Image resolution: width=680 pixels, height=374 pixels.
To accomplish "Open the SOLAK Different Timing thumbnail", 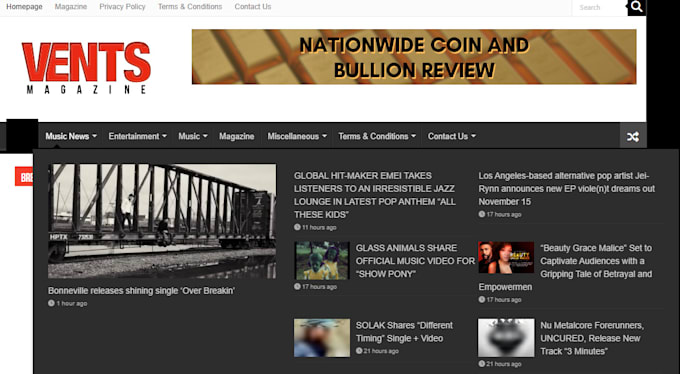I will coord(322,338).
